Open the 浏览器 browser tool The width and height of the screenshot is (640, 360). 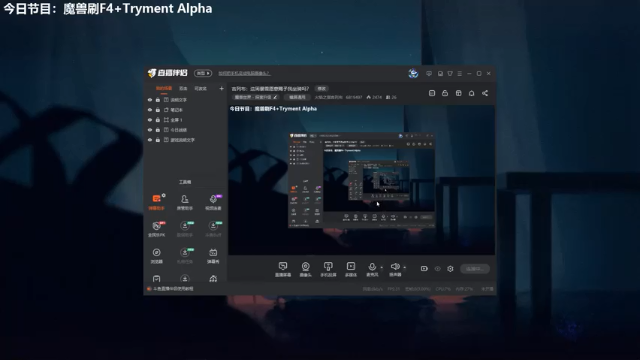click(x=156, y=256)
